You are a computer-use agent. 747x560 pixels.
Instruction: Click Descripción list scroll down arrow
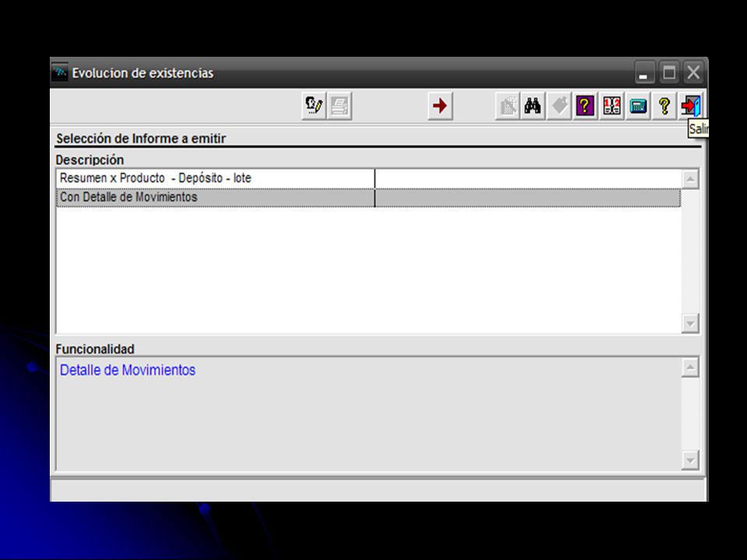(x=690, y=324)
